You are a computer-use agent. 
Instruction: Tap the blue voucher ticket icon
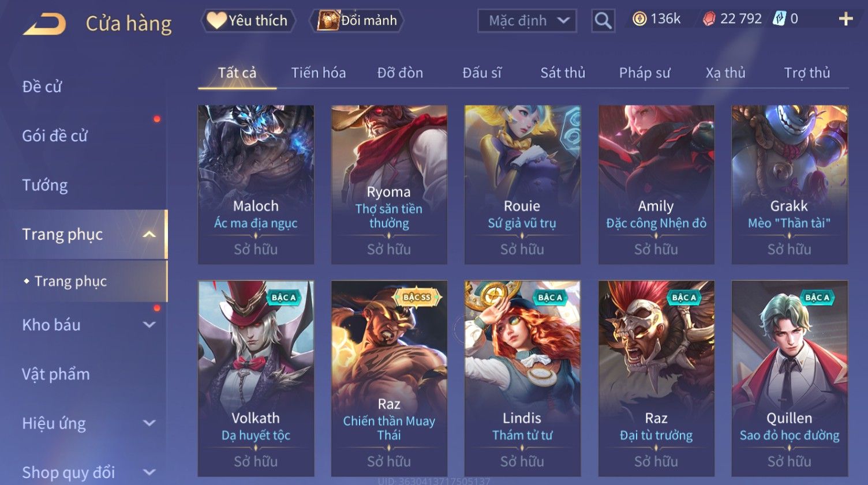(x=779, y=19)
